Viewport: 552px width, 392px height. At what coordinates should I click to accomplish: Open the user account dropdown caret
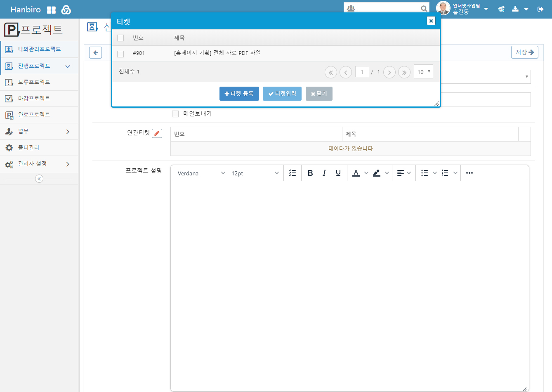(x=486, y=9)
